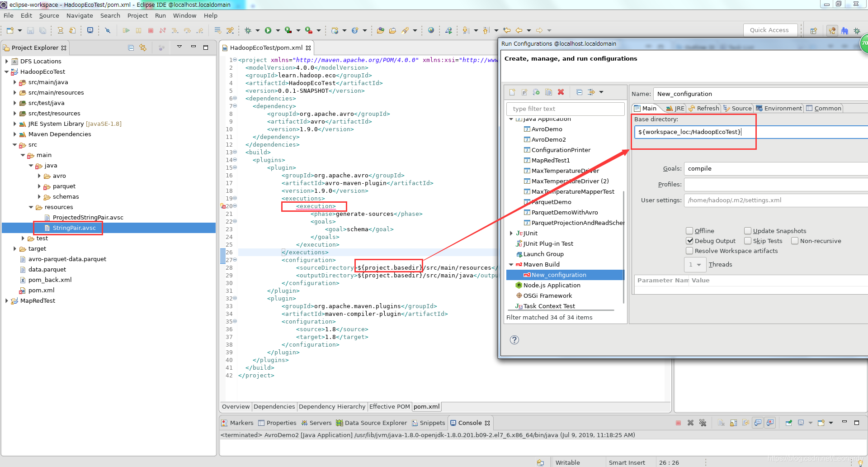Click the dialog help question mark icon
The width and height of the screenshot is (868, 467).
point(514,340)
